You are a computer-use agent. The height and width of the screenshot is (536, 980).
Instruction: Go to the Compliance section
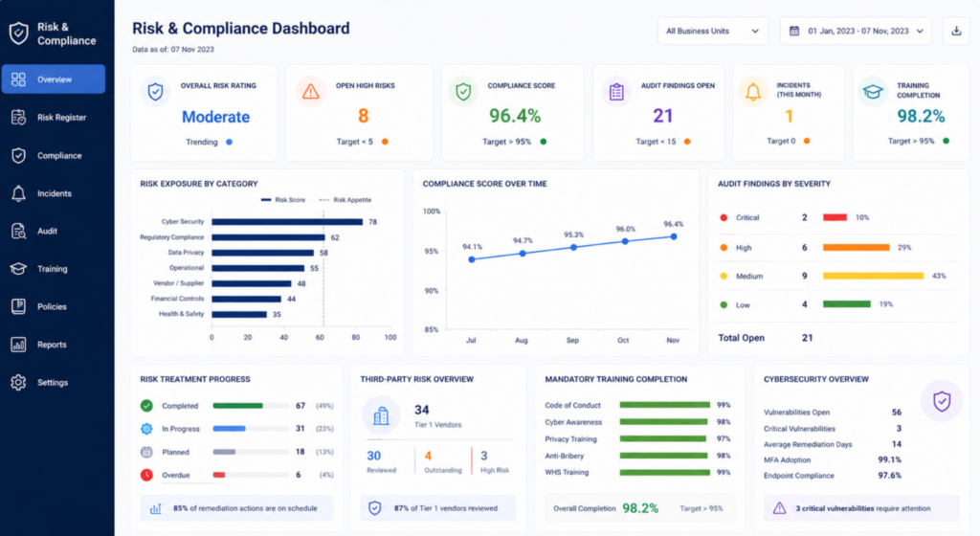pyautogui.click(x=54, y=156)
